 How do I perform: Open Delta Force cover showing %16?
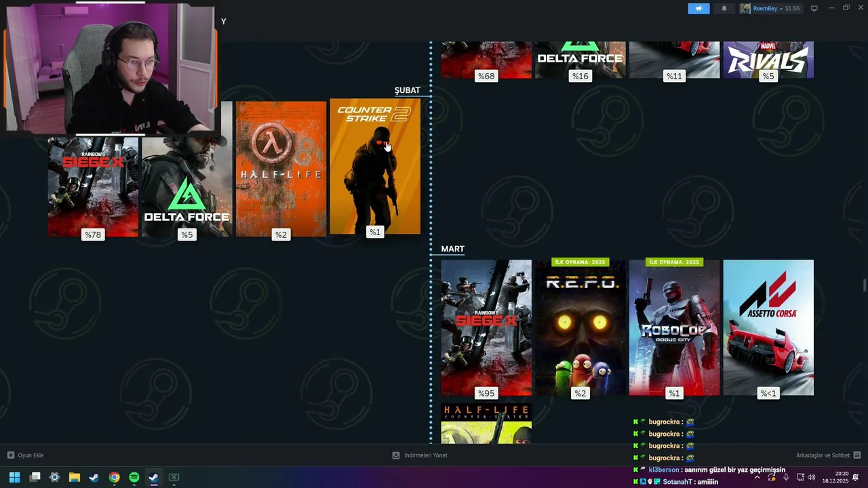pyautogui.click(x=580, y=60)
